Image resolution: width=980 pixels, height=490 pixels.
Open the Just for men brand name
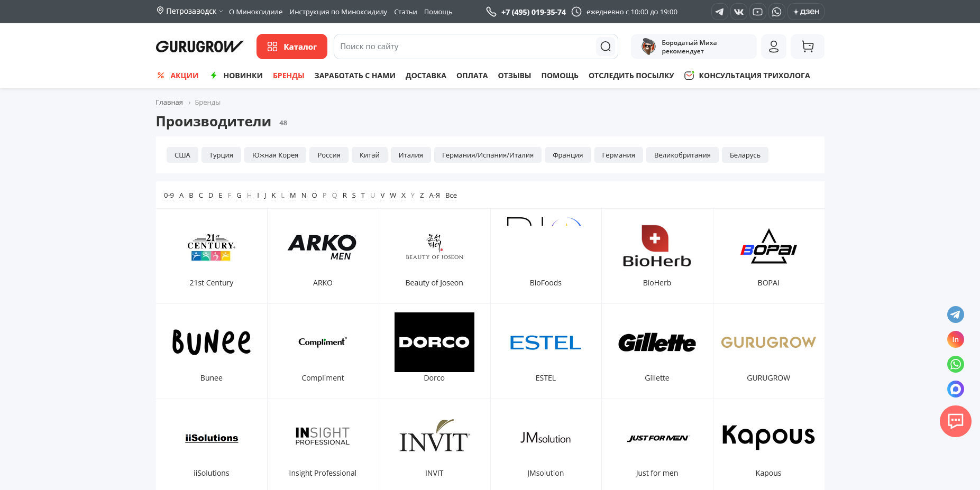[x=657, y=473]
